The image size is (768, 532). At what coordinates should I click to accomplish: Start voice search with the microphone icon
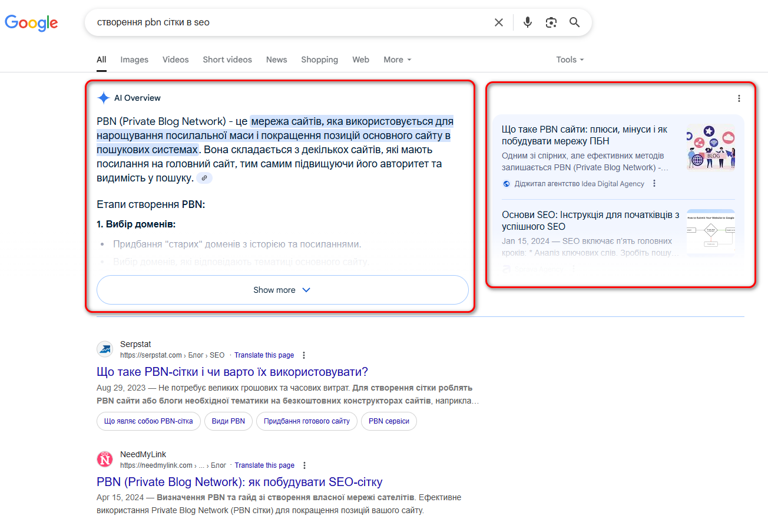tap(528, 22)
